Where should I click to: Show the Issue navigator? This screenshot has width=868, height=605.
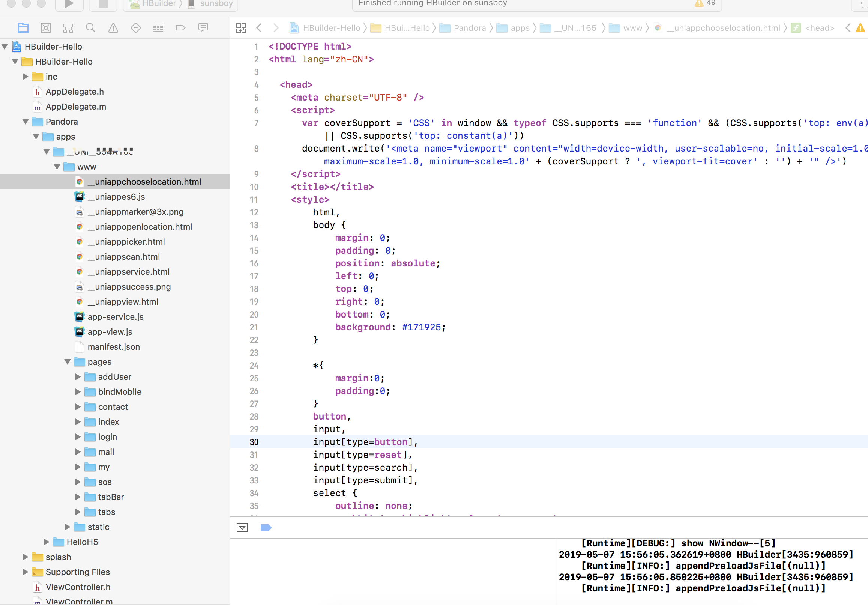click(x=113, y=28)
